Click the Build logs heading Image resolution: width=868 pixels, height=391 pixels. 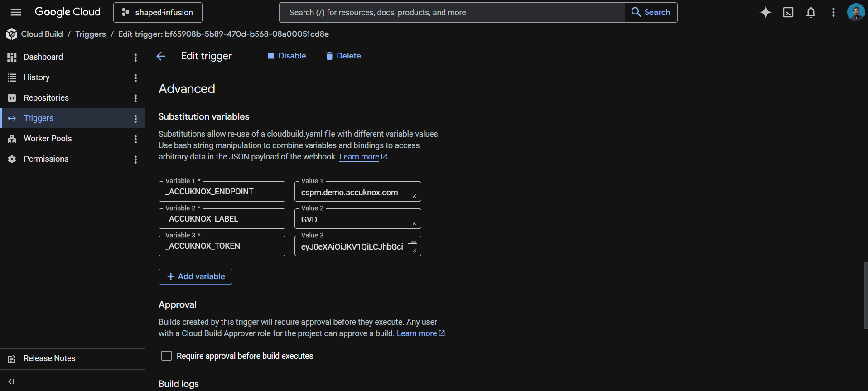178,384
